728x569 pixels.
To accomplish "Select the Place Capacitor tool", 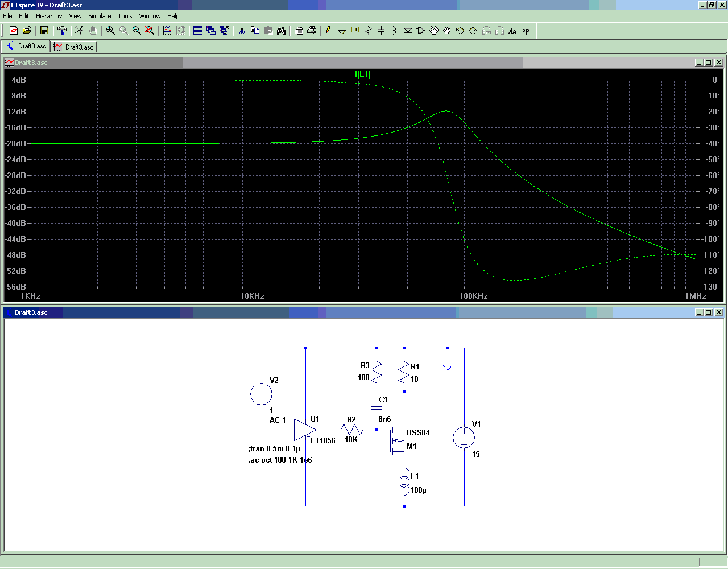I will pos(382,31).
